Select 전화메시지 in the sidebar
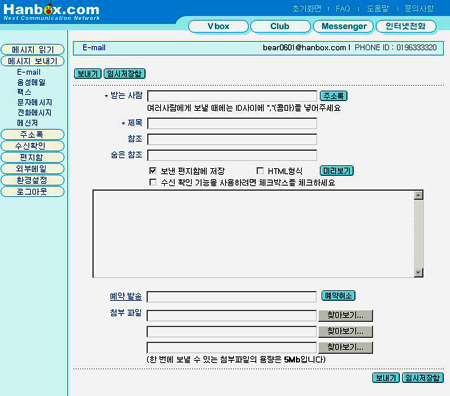 34,112
